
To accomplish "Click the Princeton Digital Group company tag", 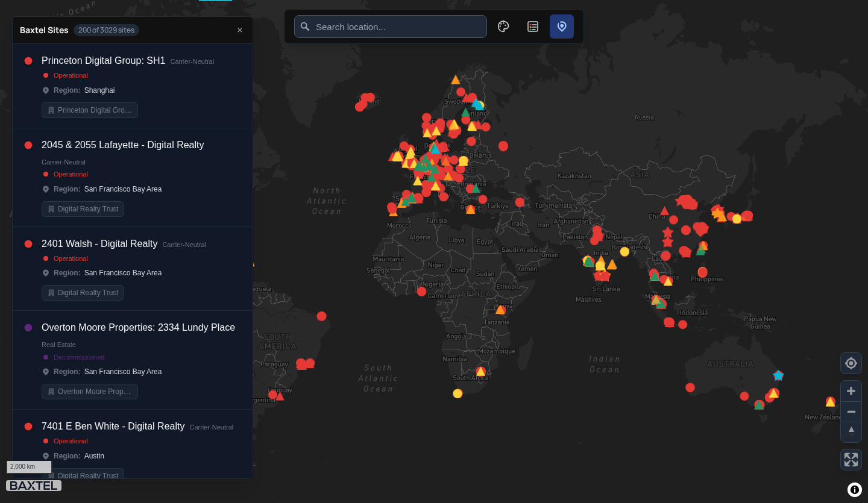I will pos(90,110).
